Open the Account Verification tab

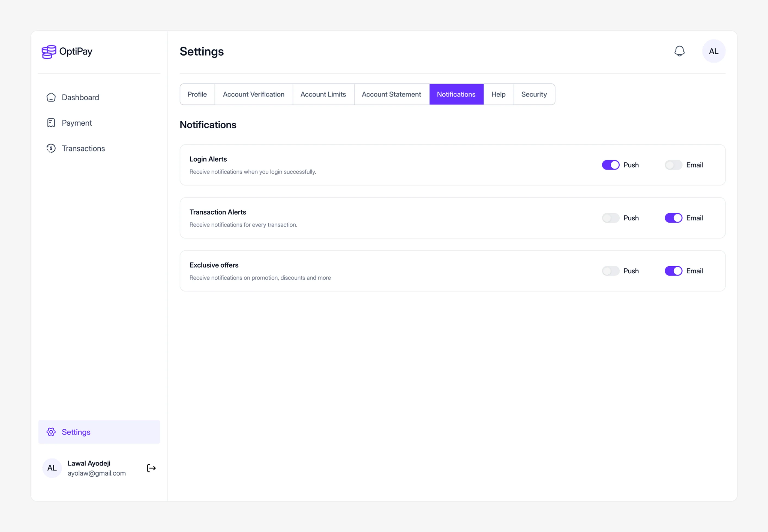pos(253,94)
